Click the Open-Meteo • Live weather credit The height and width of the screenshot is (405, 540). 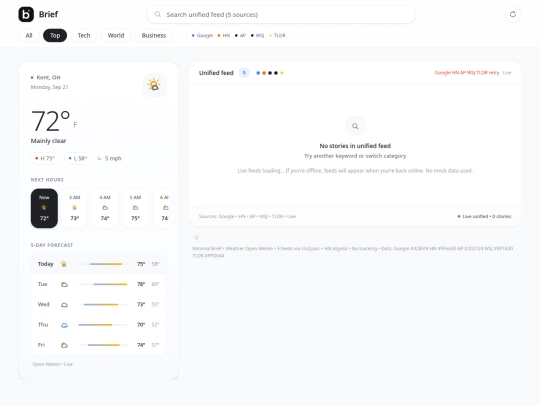point(52,364)
